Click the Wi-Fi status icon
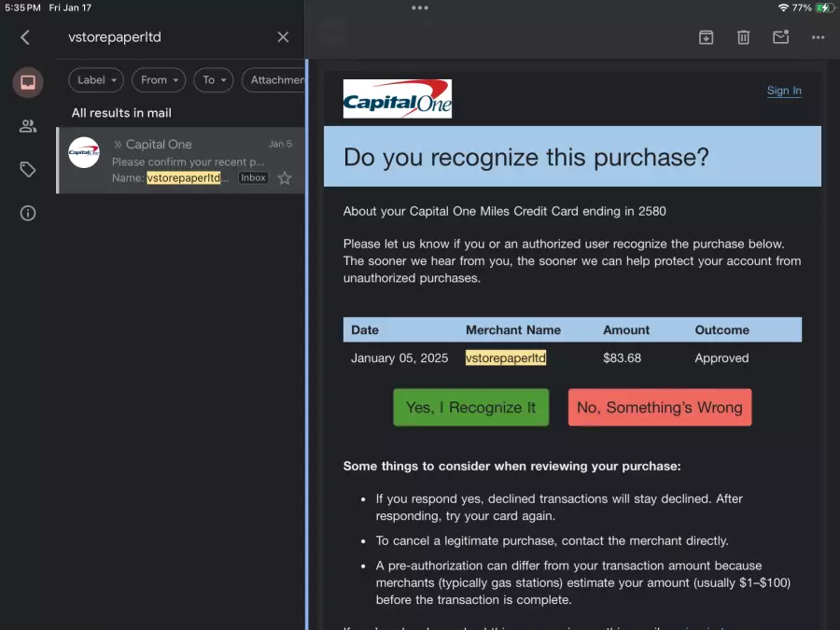Viewport: 840px width, 630px height. [783, 7]
